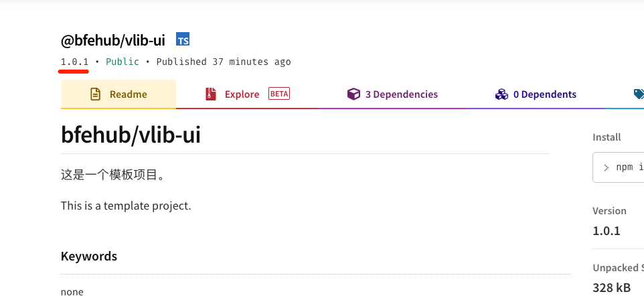Click the red Explore zip-file icon
The height and width of the screenshot is (296, 644).
211,94
